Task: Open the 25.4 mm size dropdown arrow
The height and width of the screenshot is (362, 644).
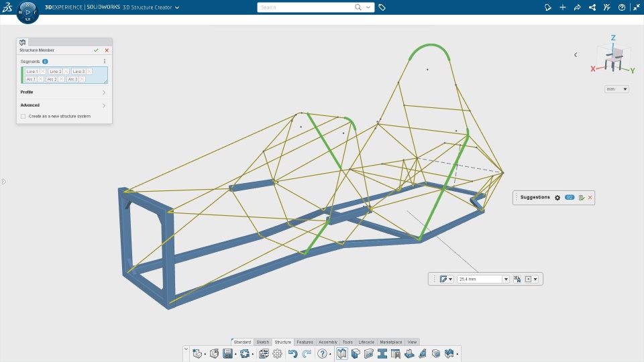Action: tap(506, 279)
